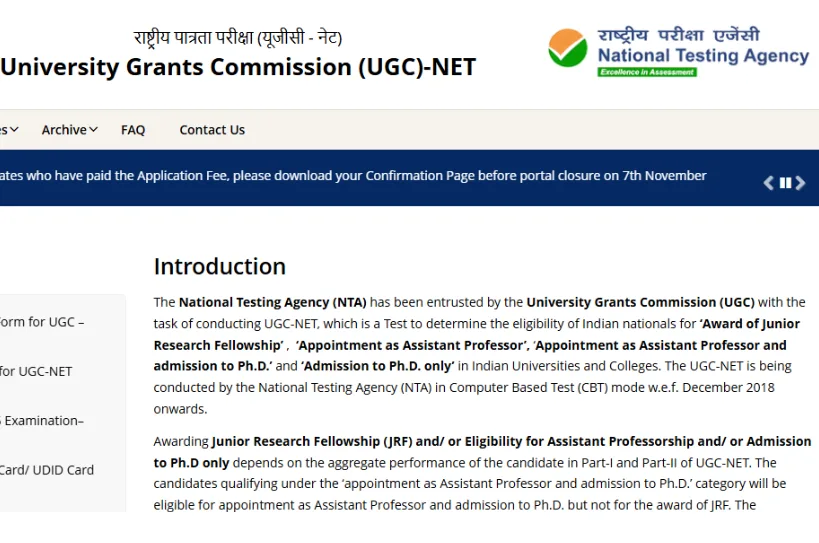Click the UGC-NET site title heading
The image size is (819, 543).
point(238,67)
